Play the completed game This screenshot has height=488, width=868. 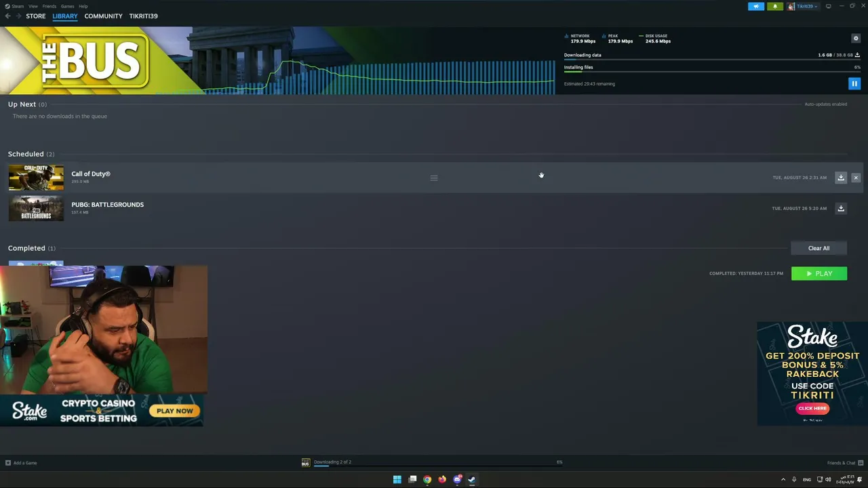pos(819,273)
